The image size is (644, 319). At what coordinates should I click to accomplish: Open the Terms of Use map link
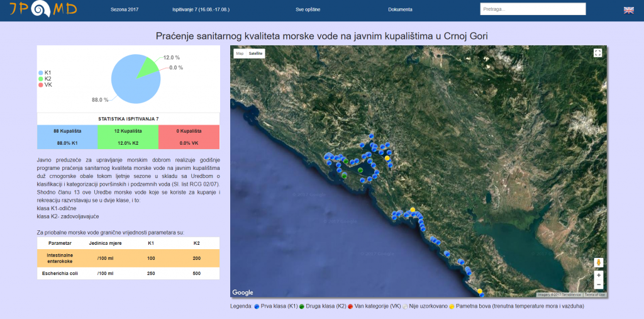[x=595, y=294]
